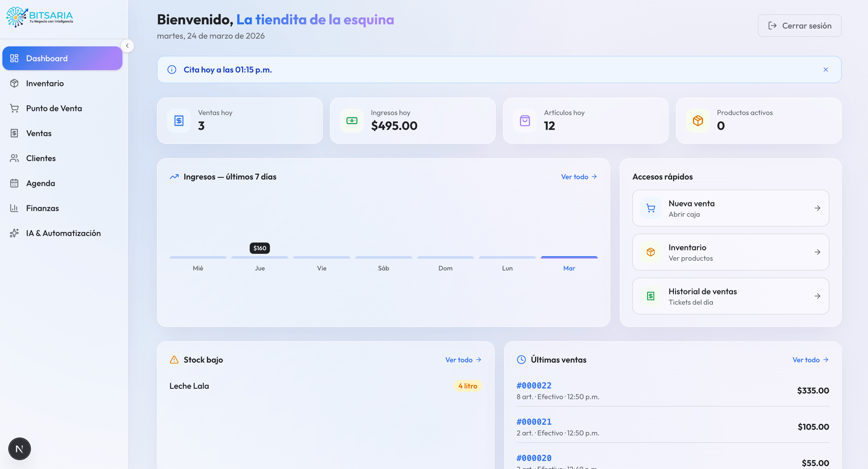Viewport: 868px width, 469px height.
Task: Open the Inventario section from sidebar
Action: (x=45, y=83)
